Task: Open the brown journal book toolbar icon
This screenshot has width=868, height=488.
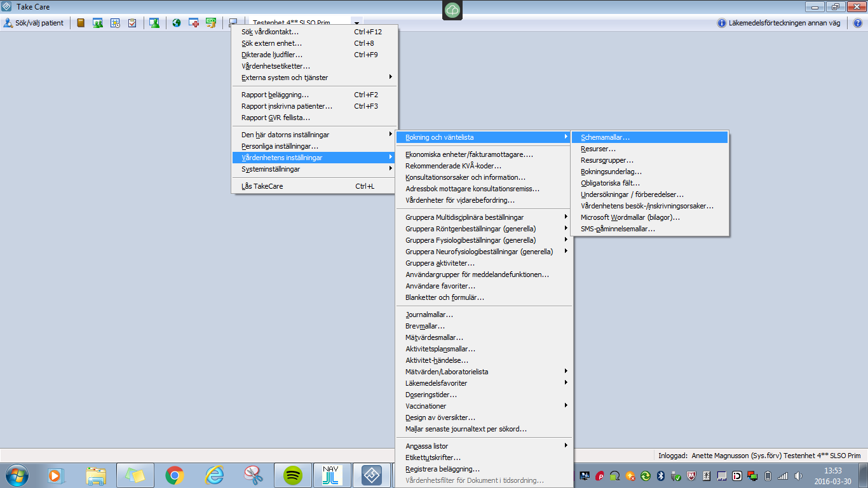Action: (81, 23)
